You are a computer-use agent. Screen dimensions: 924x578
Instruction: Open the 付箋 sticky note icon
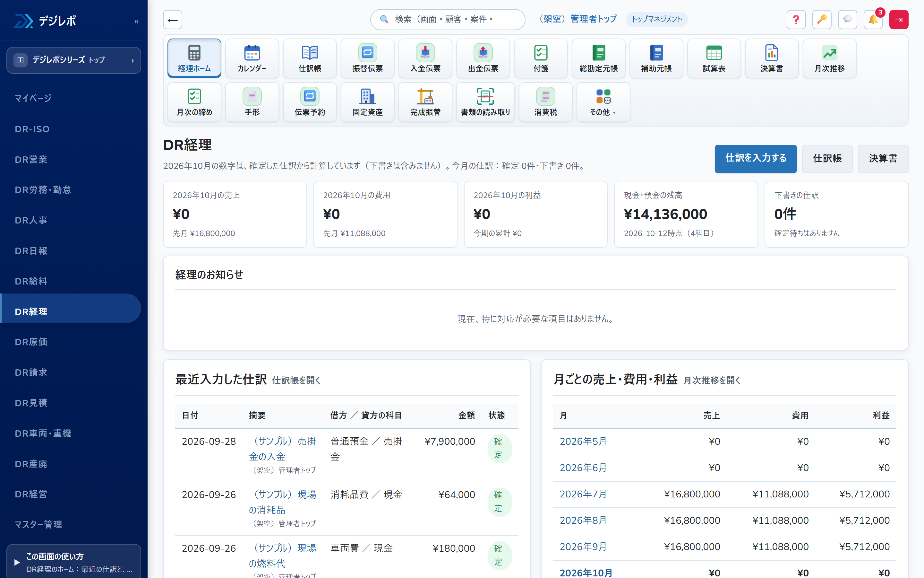point(541,58)
